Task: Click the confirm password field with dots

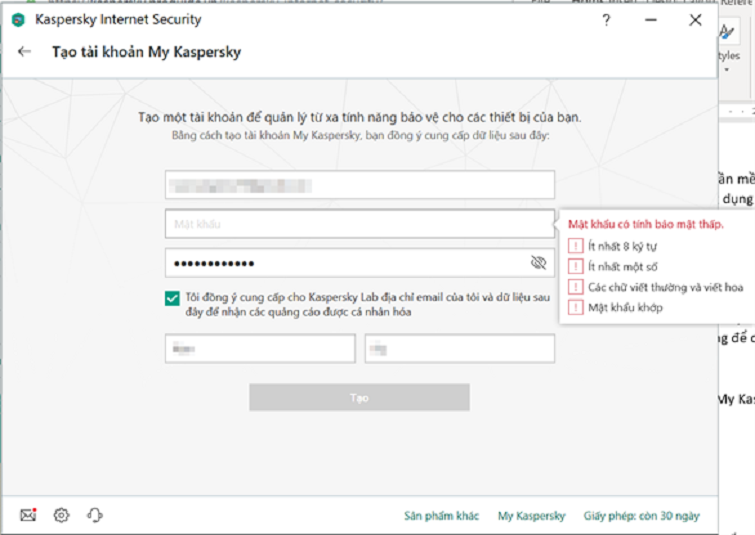Action: point(360,263)
